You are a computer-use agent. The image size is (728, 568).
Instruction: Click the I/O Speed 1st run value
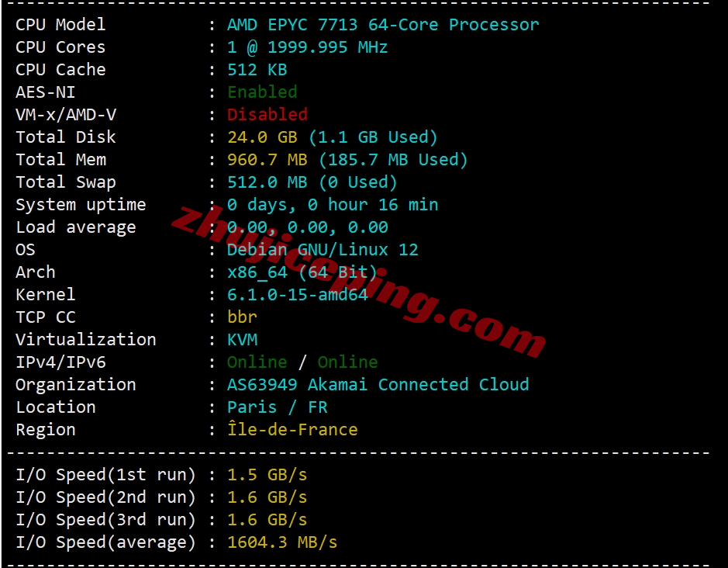pyautogui.click(x=267, y=475)
